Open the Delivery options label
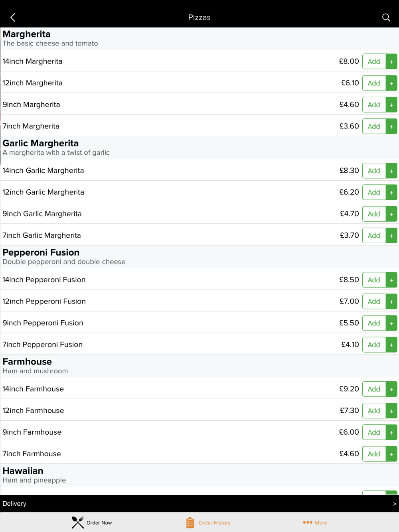 14,504
